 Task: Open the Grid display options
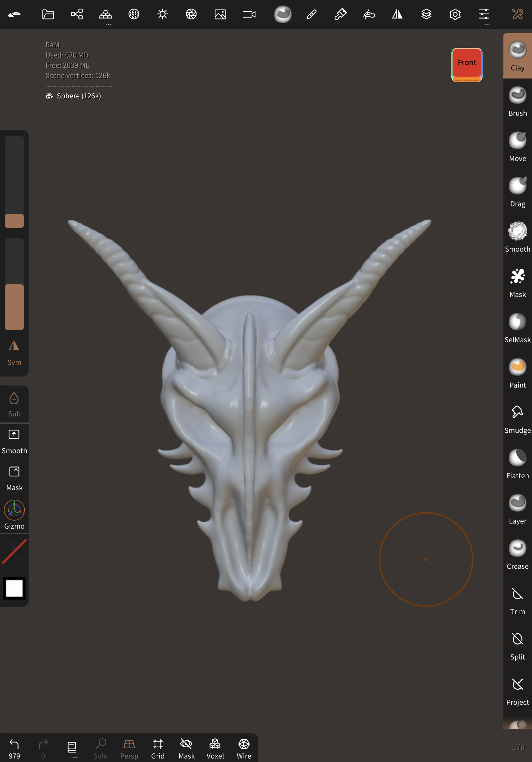[x=158, y=747]
